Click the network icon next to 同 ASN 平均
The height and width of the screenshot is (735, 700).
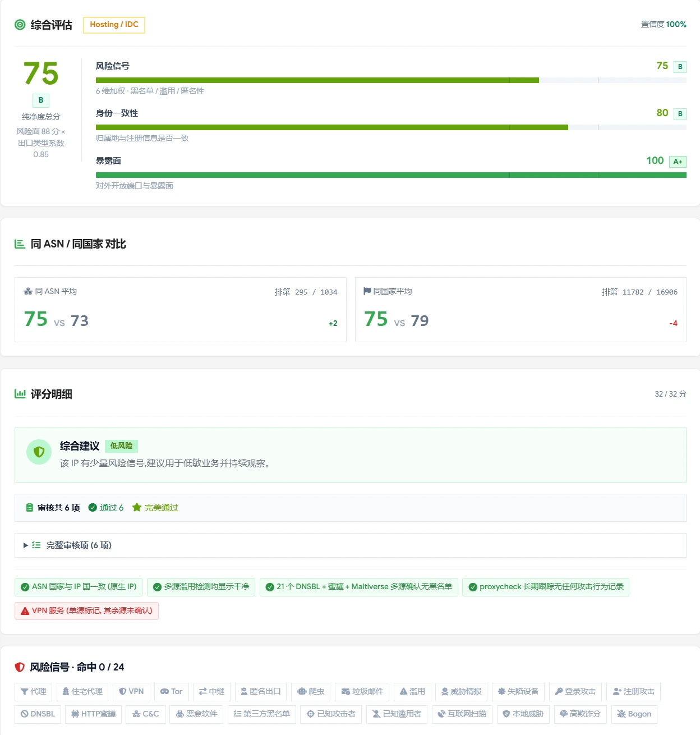click(28, 291)
